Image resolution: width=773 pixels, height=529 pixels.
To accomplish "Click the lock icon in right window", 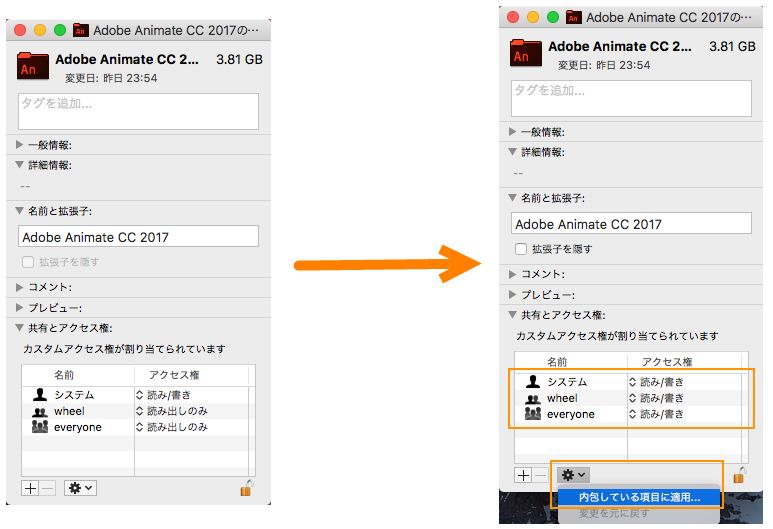I will [x=739, y=475].
